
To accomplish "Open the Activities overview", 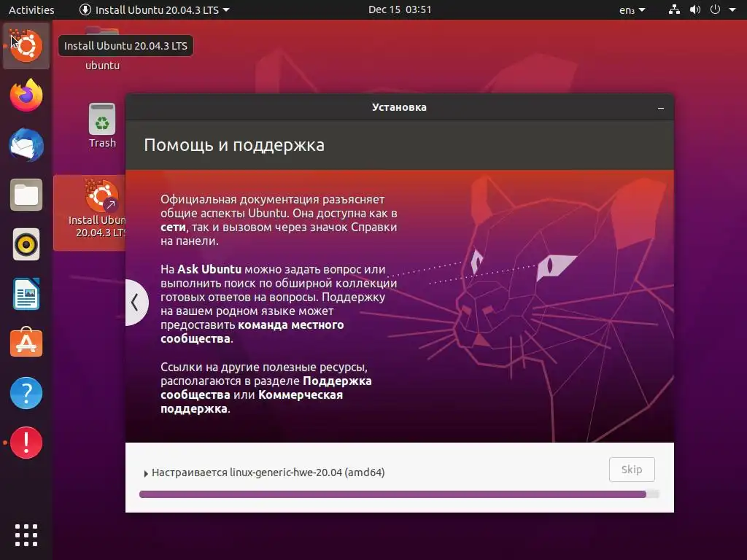I will (31, 9).
